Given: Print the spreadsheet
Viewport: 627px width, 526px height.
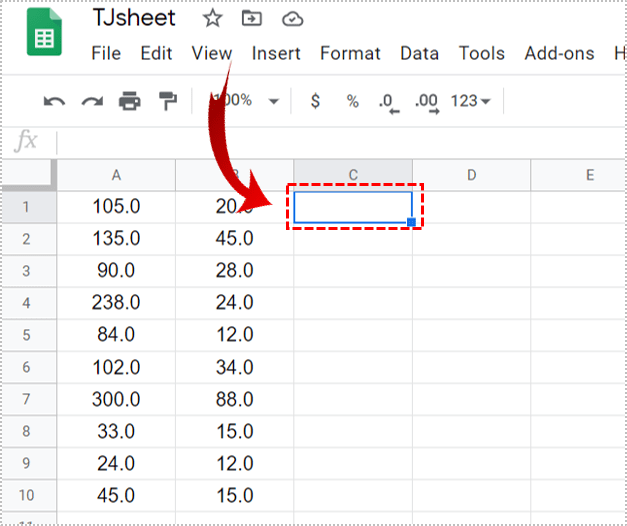Looking at the screenshot, I should (130, 101).
